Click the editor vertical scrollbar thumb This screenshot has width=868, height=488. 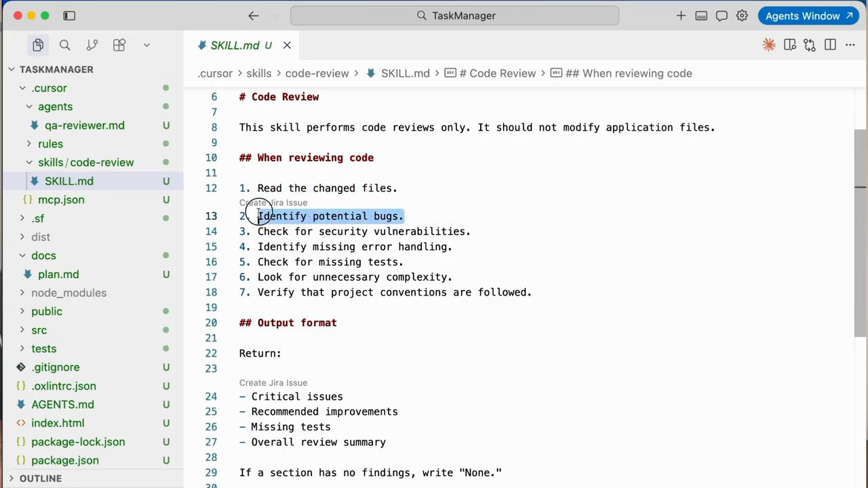pos(860,232)
